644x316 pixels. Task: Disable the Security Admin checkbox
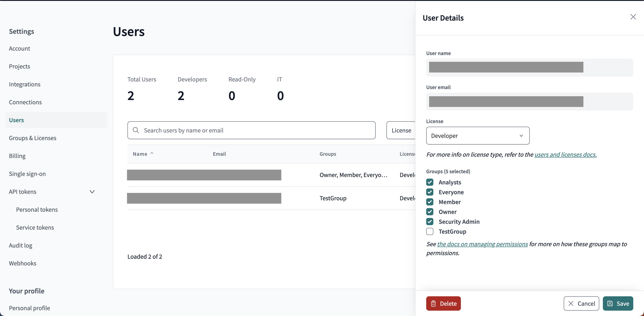430,221
